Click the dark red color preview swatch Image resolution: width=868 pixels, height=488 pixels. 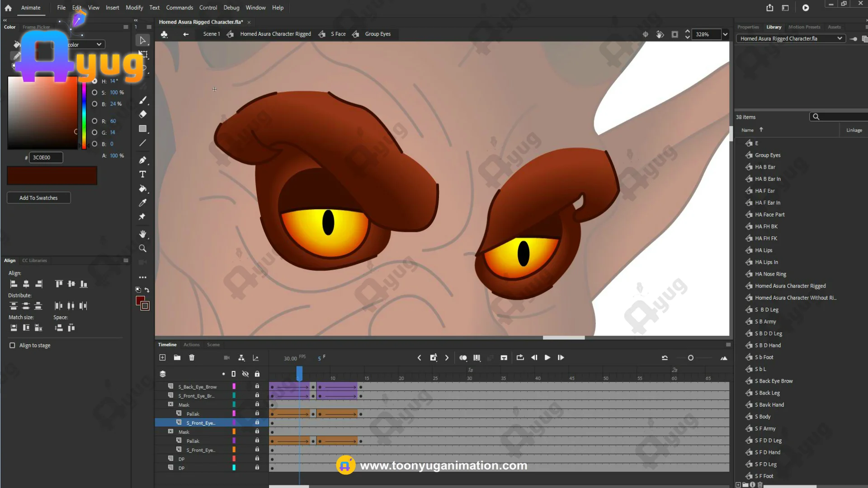pyautogui.click(x=52, y=176)
